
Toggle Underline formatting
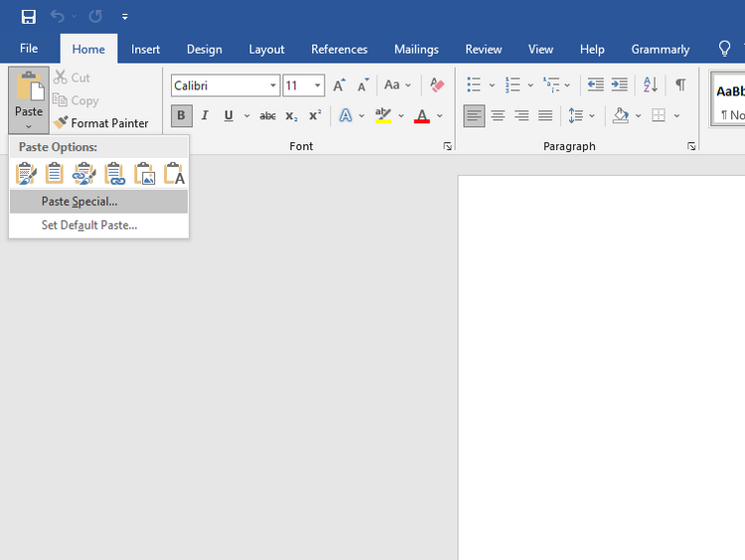228,115
